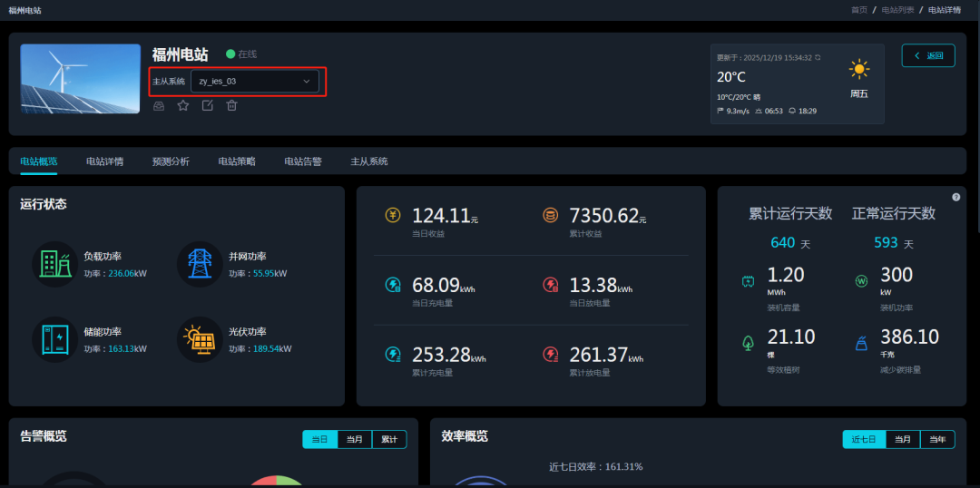980x488 pixels.
Task: Favorite the station with the star icon
Action: pyautogui.click(x=183, y=105)
